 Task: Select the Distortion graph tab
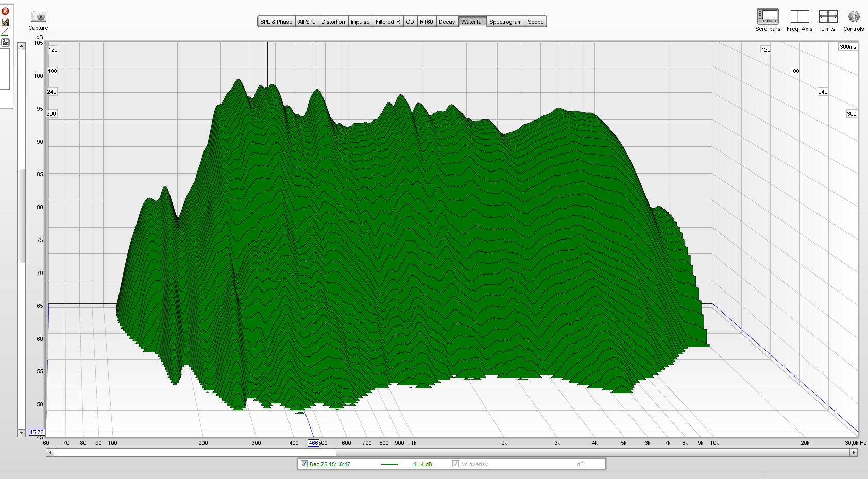333,22
